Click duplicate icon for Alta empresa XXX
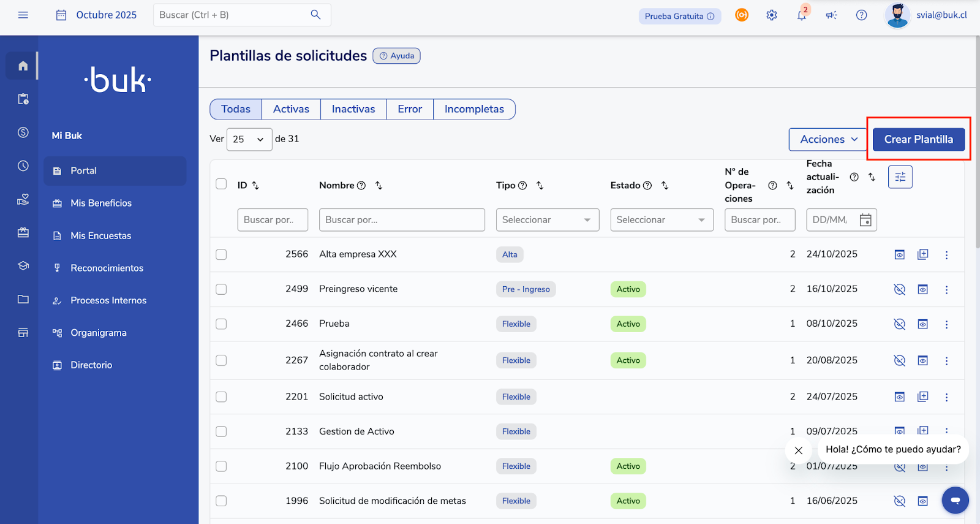980x524 pixels. coord(922,254)
